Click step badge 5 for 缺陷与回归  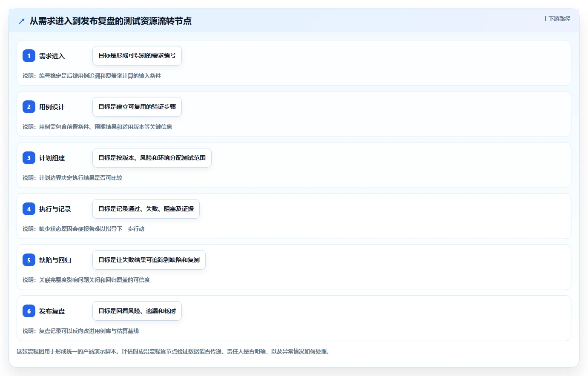(29, 260)
